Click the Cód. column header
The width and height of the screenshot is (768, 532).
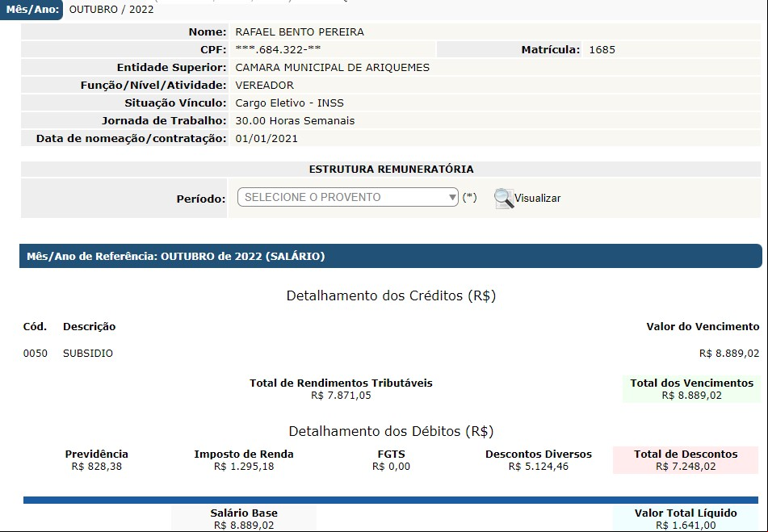coord(35,326)
